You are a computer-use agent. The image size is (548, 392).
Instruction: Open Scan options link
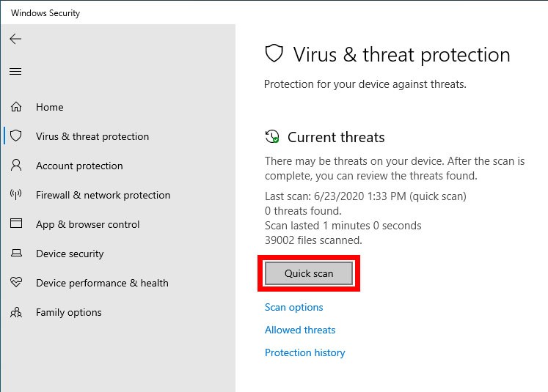[293, 307]
